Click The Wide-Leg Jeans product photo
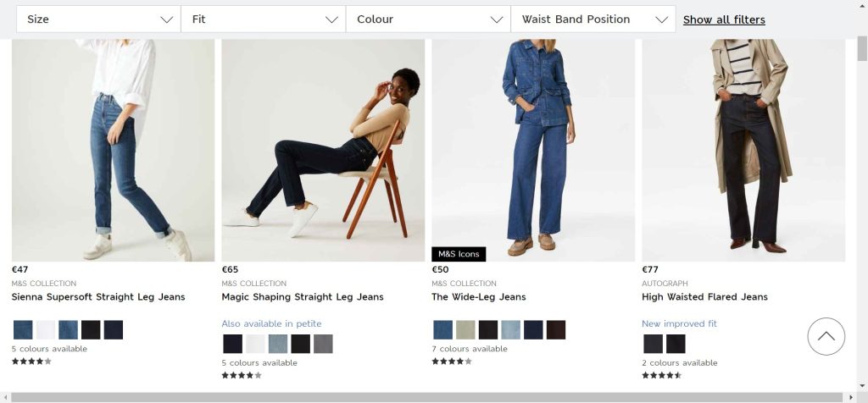The height and width of the screenshot is (403, 868). coord(533,150)
